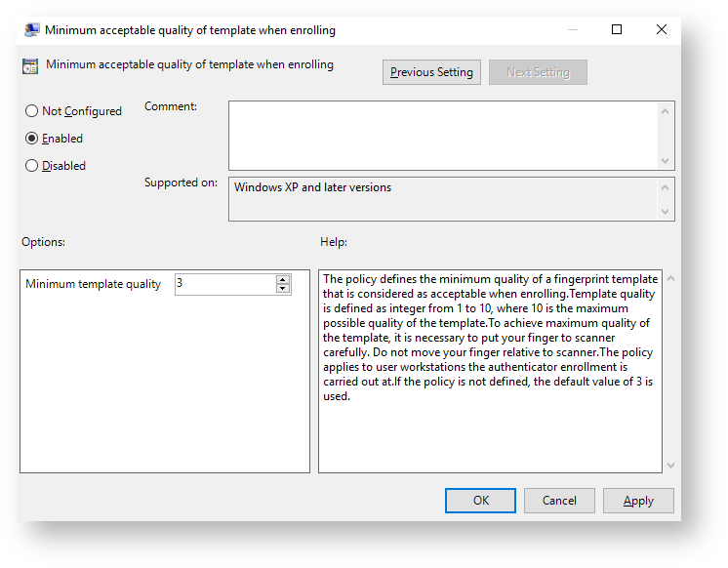The width and height of the screenshot is (728, 568).
Task: Click the policy setting icon beside heading
Action: coord(30,66)
